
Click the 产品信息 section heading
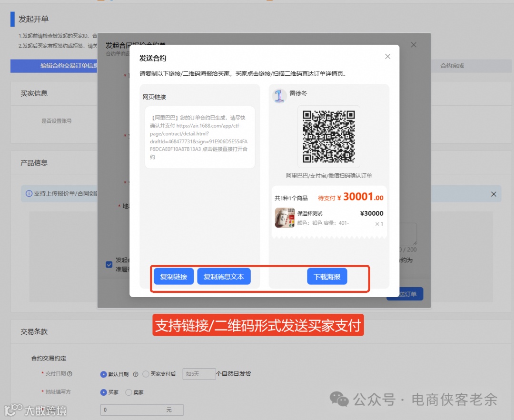pyautogui.click(x=34, y=163)
